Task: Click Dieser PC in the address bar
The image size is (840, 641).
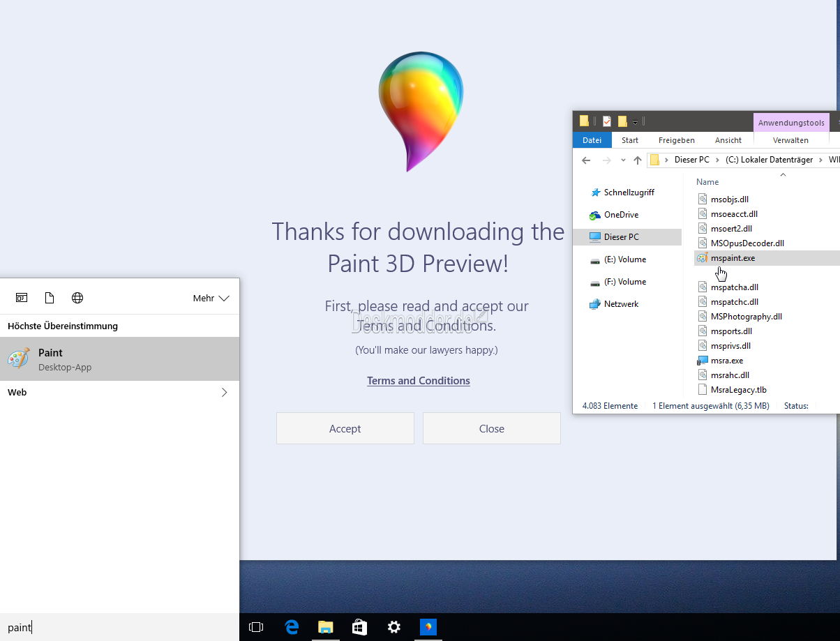Action: pyautogui.click(x=692, y=160)
